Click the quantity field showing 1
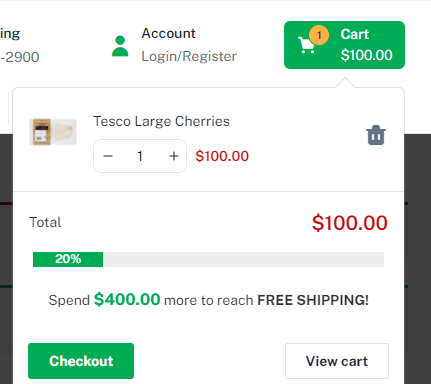Image resolution: width=431 pixels, height=384 pixels. 140,156
